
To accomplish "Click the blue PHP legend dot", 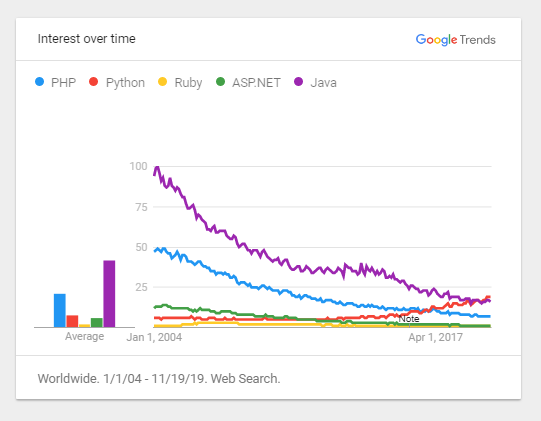I will (40, 82).
